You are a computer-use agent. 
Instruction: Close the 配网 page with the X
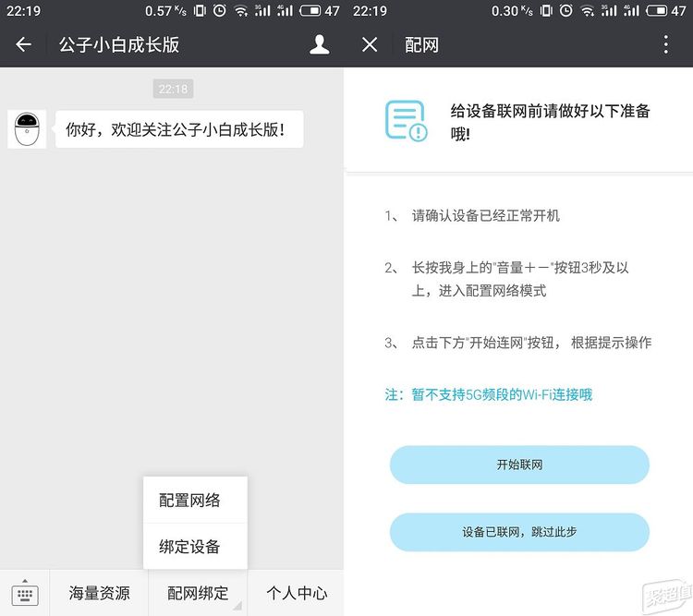(x=370, y=45)
